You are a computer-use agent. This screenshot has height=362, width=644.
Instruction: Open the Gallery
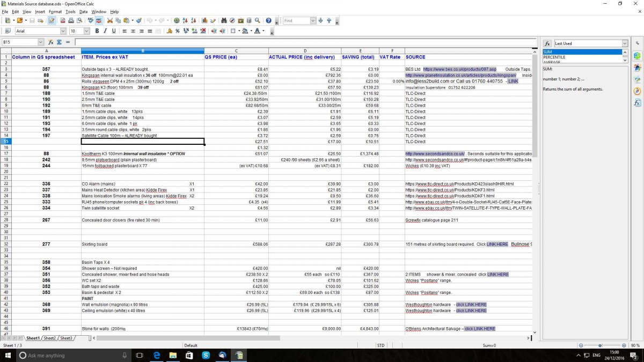pyautogui.click(x=240, y=20)
